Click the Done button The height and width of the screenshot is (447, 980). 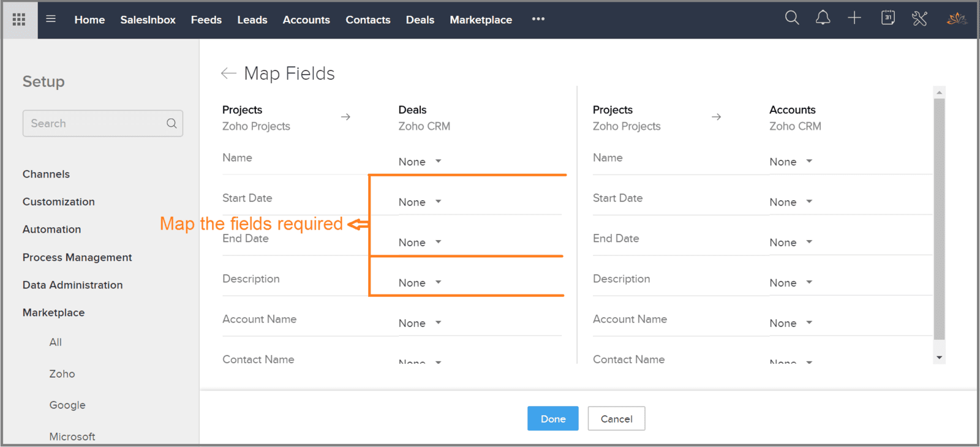[553, 418]
